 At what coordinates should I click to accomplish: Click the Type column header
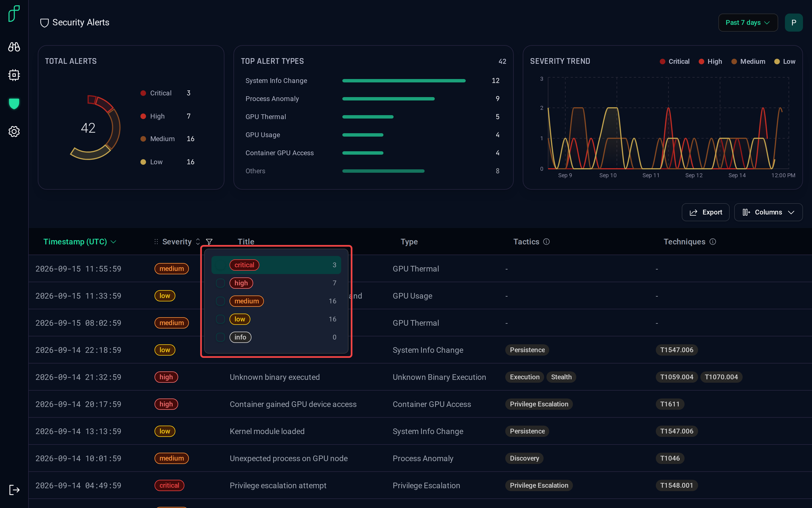409,242
